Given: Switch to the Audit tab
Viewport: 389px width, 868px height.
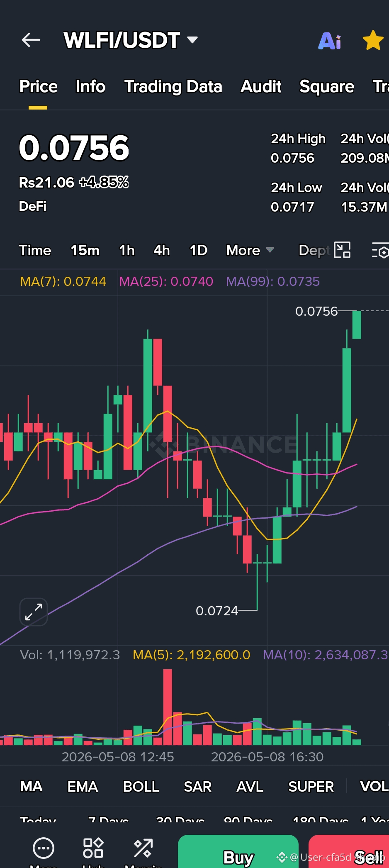Looking at the screenshot, I should coord(261,87).
